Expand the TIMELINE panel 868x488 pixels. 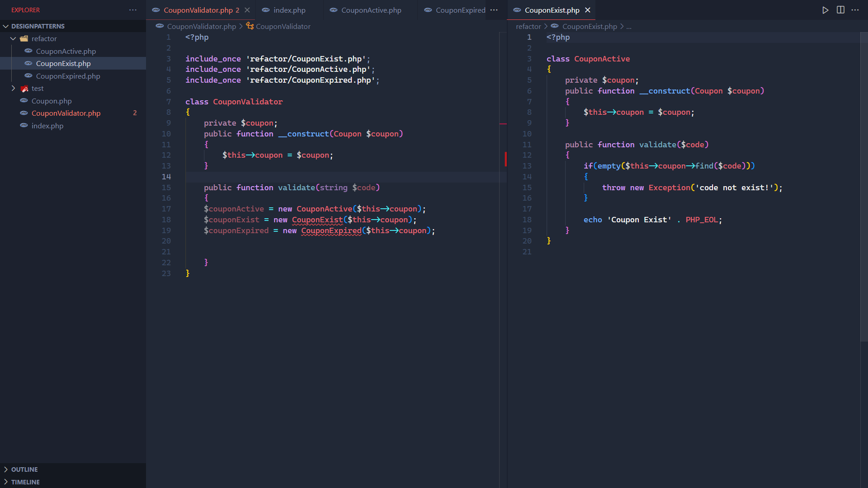pyautogui.click(x=73, y=482)
